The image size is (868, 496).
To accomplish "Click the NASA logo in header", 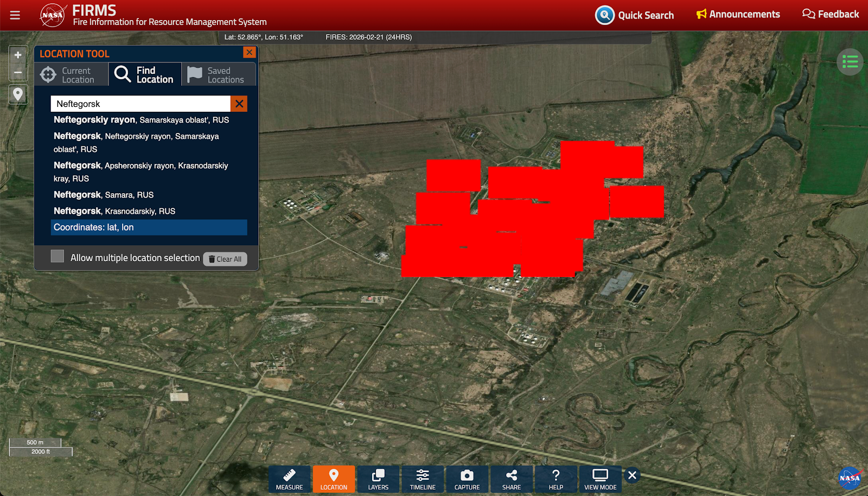I will (53, 15).
